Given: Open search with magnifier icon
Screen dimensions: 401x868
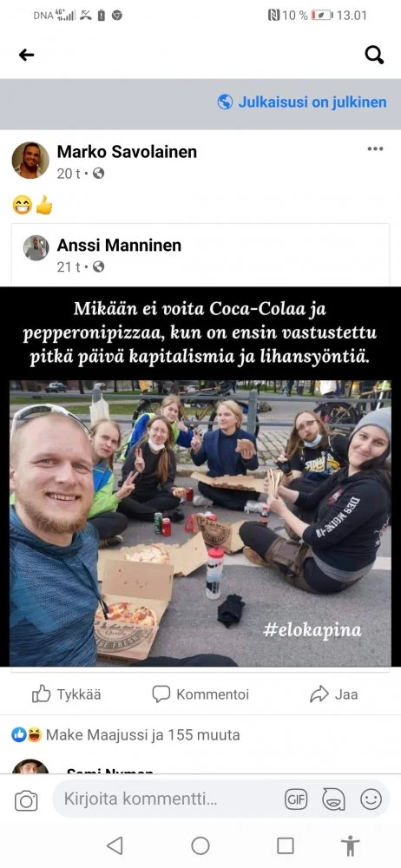Looking at the screenshot, I should coord(374,54).
